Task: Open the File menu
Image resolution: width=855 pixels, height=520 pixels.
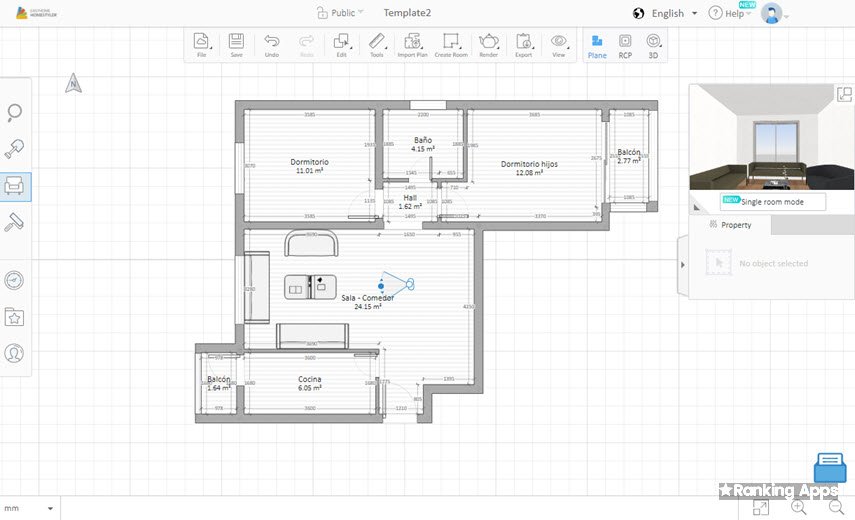Action: click(202, 45)
